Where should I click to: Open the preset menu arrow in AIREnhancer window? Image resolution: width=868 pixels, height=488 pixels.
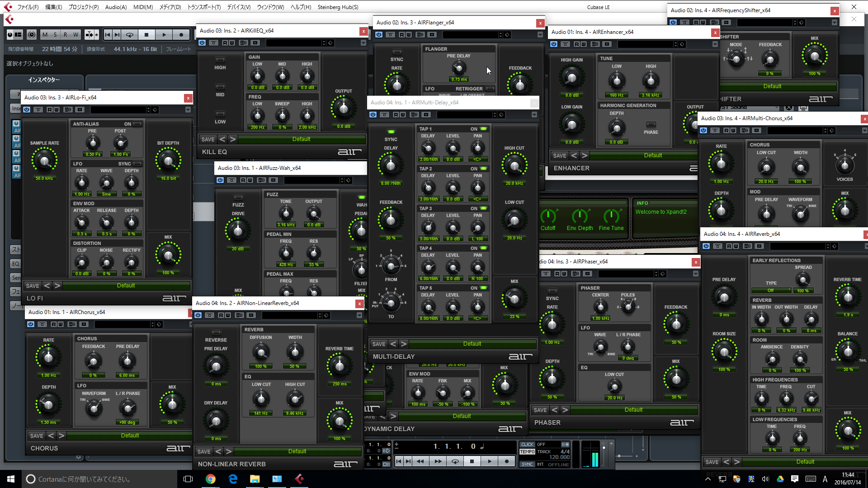tap(715, 44)
